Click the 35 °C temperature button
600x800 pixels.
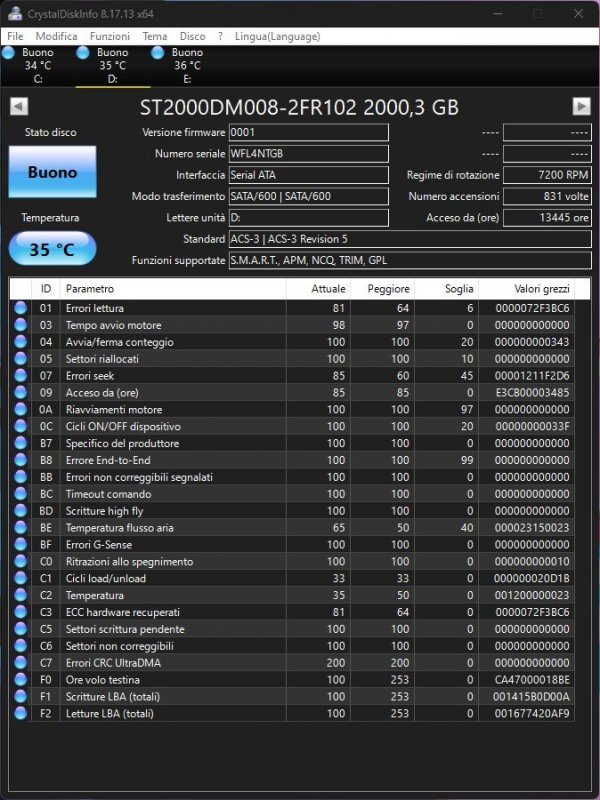(52, 249)
